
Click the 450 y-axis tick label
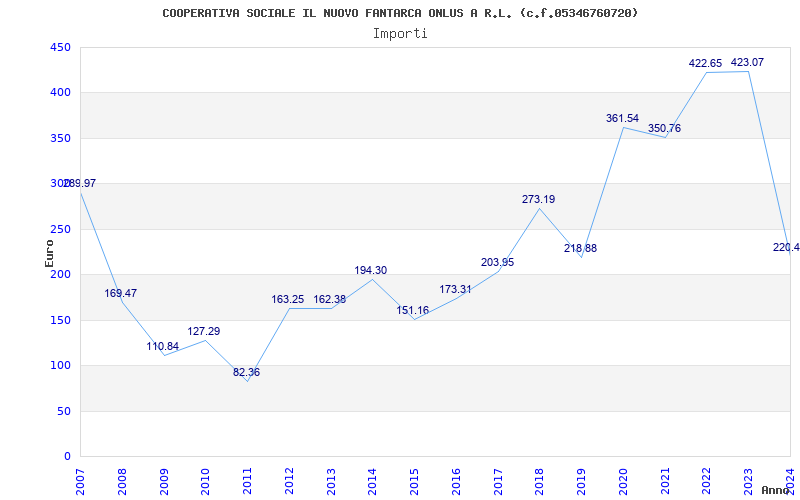pos(60,47)
